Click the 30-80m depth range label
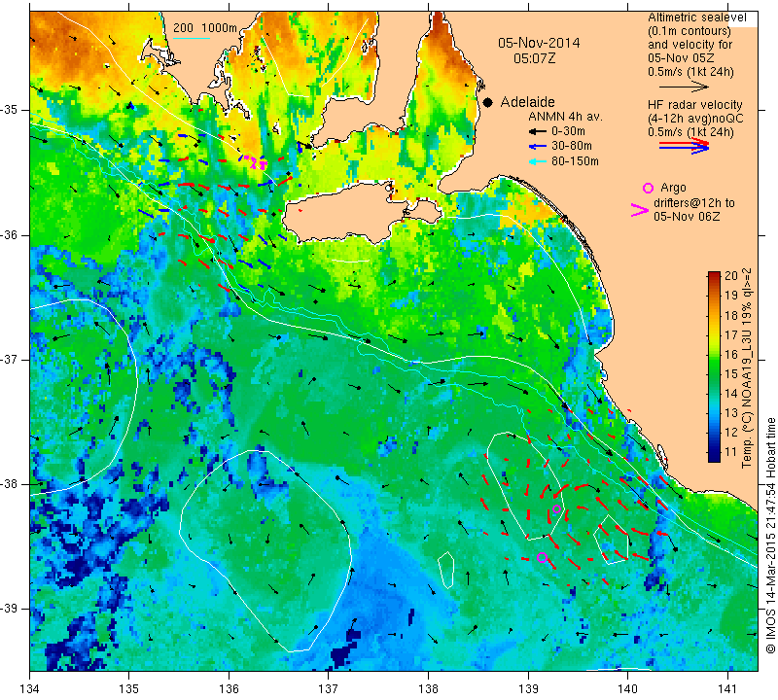The height and width of the screenshot is (700, 778). pyautogui.click(x=572, y=146)
